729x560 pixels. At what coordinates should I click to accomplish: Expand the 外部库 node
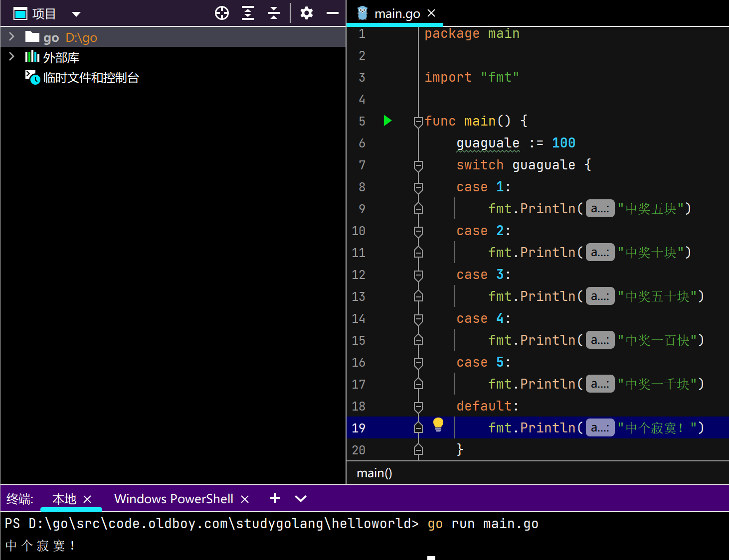11,56
